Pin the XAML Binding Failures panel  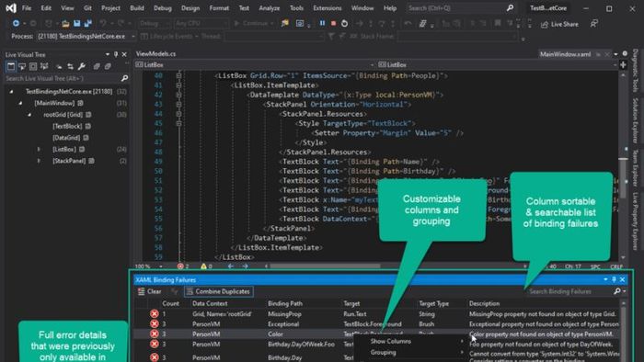click(x=614, y=279)
